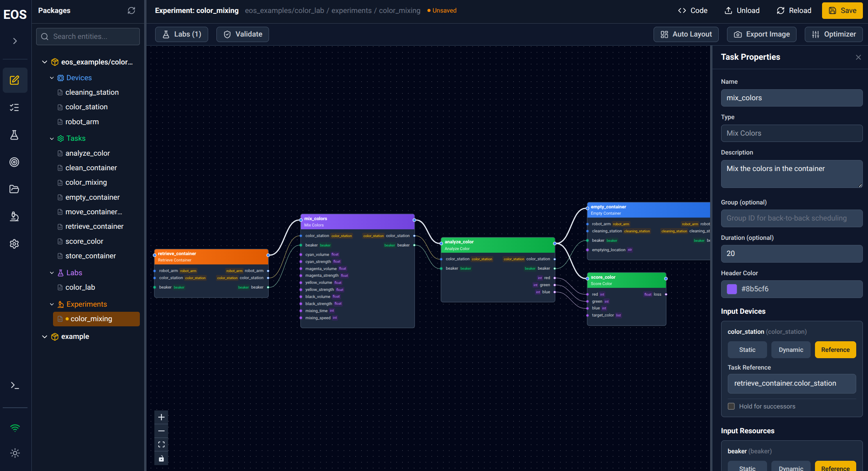Open the checklist tasks panel in the sidebar

pyautogui.click(x=15, y=107)
